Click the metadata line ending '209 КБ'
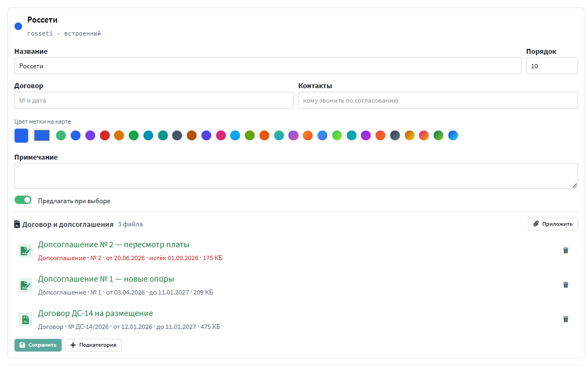 point(125,292)
